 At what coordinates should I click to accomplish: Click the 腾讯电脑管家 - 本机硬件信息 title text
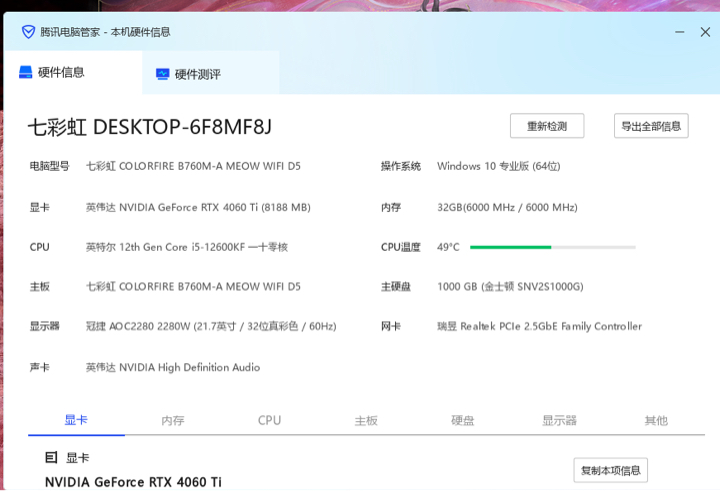[105, 32]
